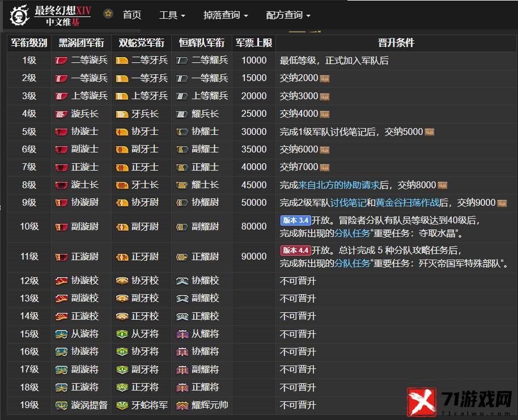Open 分队任务 link in the 11级 row
The image size is (518, 420).
coord(352,264)
